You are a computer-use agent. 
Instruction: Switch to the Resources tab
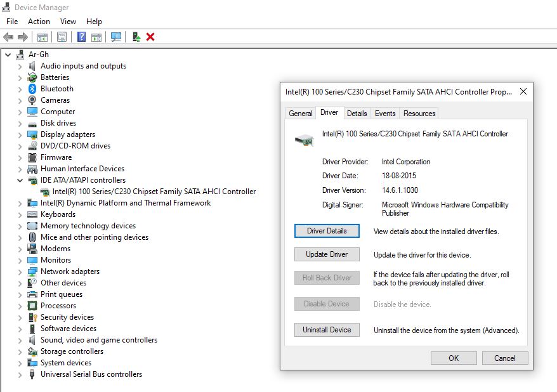[419, 114]
